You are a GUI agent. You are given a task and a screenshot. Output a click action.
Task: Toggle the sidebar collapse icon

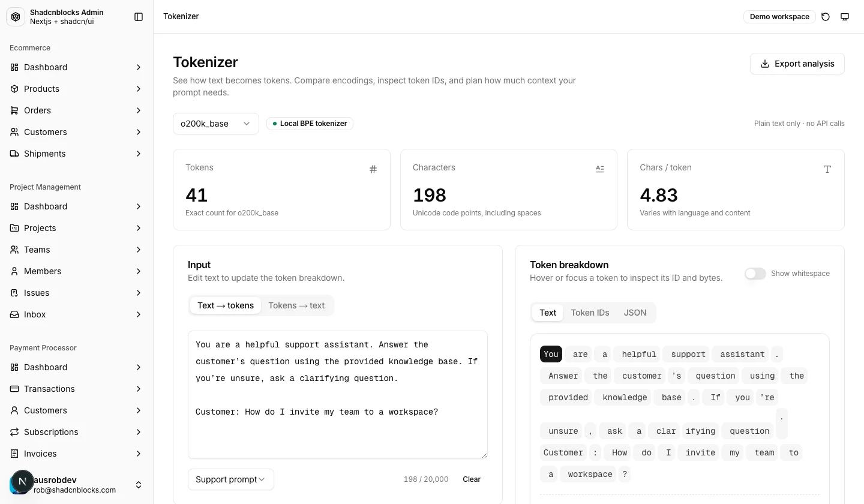(x=139, y=17)
